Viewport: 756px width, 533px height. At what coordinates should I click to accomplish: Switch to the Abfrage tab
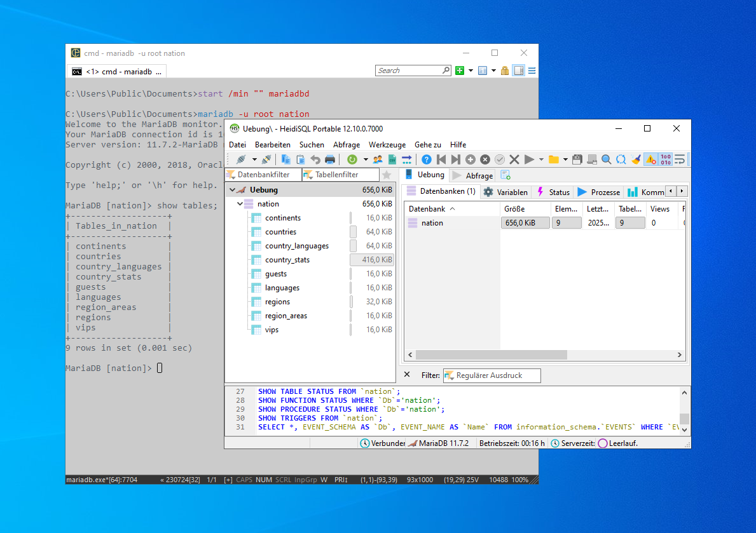click(472, 175)
